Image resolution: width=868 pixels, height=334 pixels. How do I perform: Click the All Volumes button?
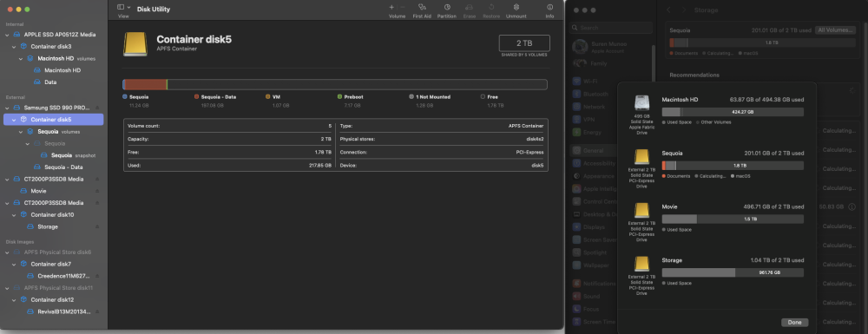click(836, 29)
